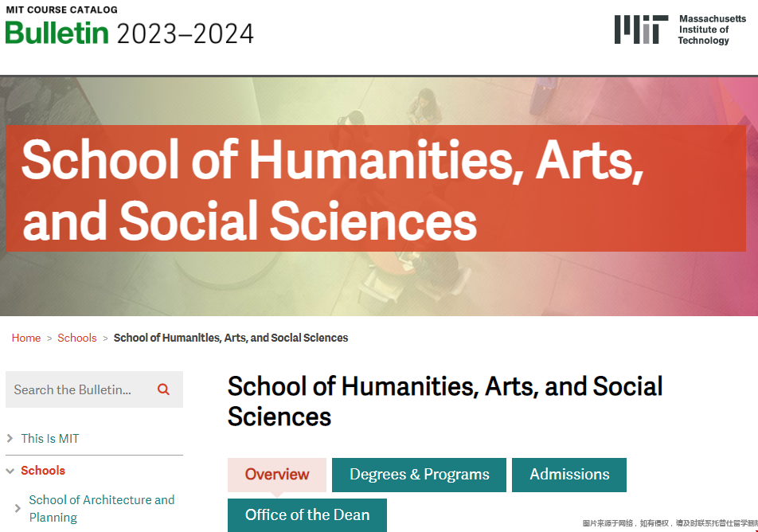
Task: Click the MIT logo in header
Action: click(x=641, y=29)
